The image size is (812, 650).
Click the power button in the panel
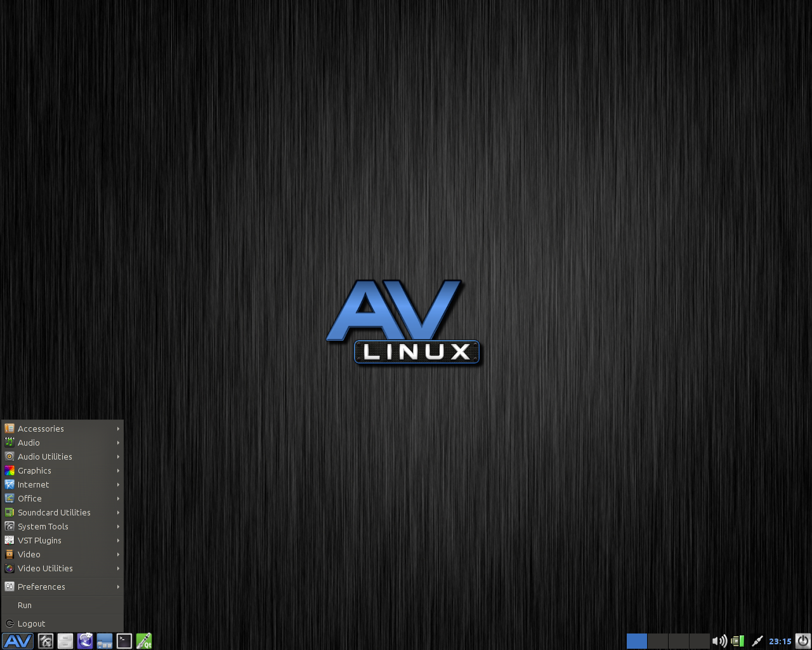pos(803,641)
